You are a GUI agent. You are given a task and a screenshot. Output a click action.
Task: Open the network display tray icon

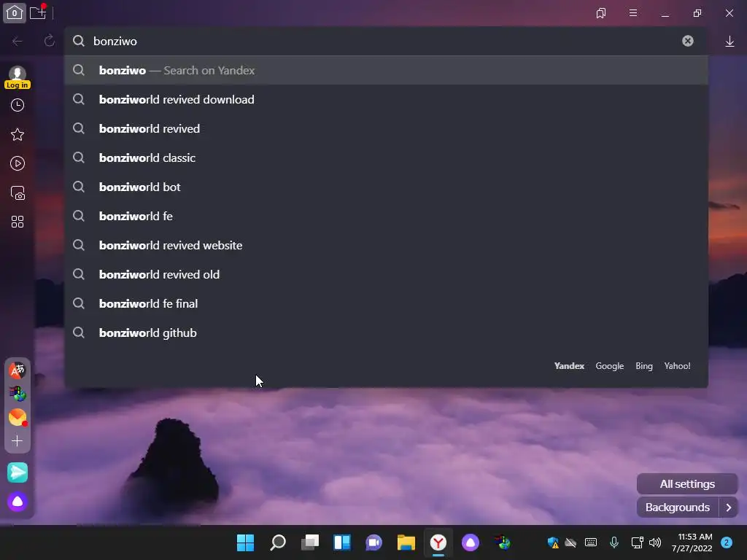click(637, 542)
